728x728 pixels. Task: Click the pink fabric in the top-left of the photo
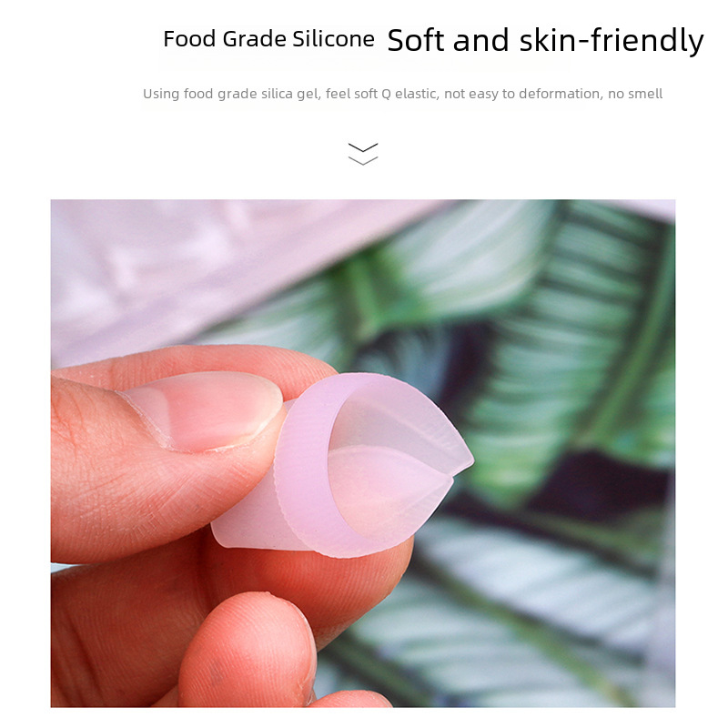coord(186,269)
